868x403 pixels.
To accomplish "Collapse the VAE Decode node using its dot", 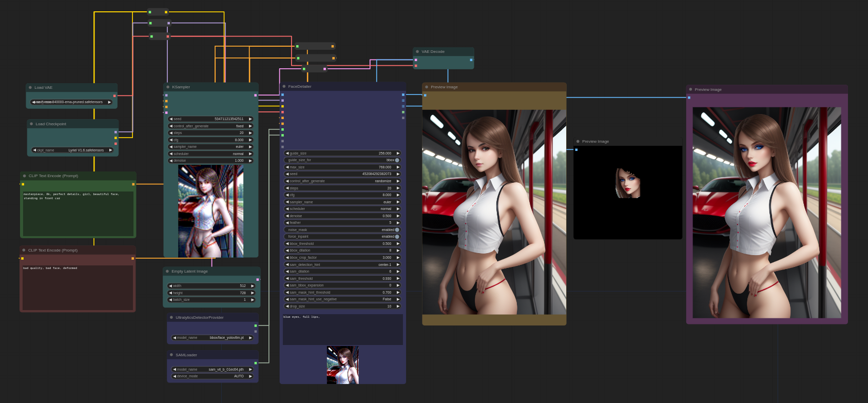I will point(417,52).
